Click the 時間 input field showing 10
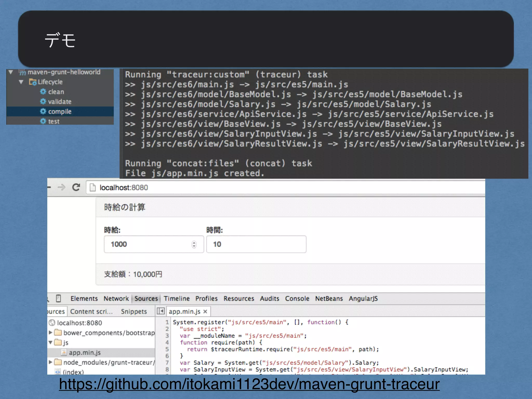Image resolution: width=532 pixels, height=399 pixels. 256,244
